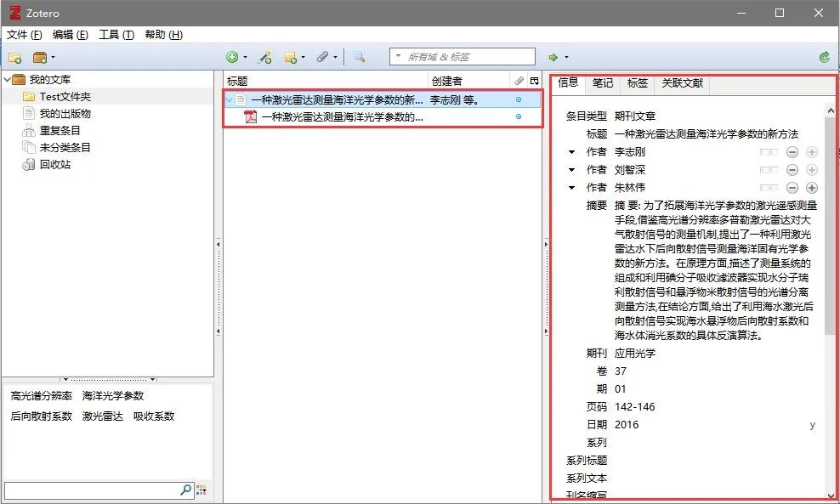Open creator type dropdown for 李志刚

(x=571, y=153)
